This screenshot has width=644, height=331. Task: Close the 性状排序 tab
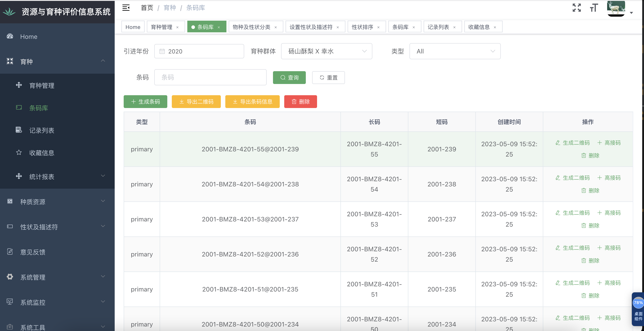(x=378, y=27)
